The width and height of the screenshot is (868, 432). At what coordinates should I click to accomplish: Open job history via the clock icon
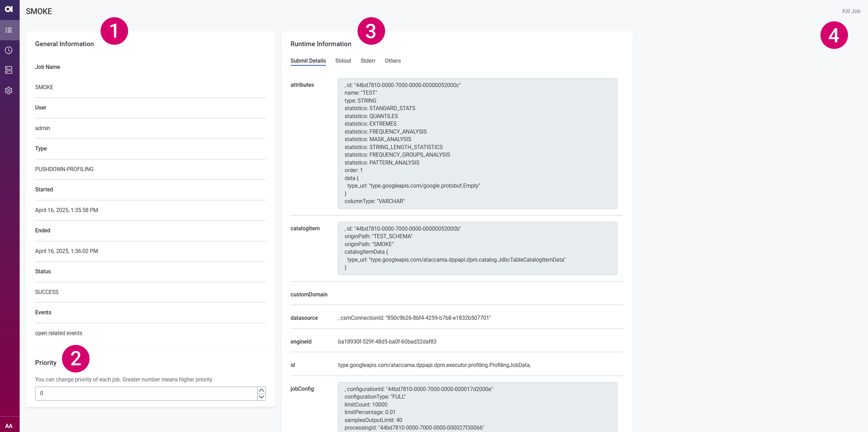tap(9, 50)
